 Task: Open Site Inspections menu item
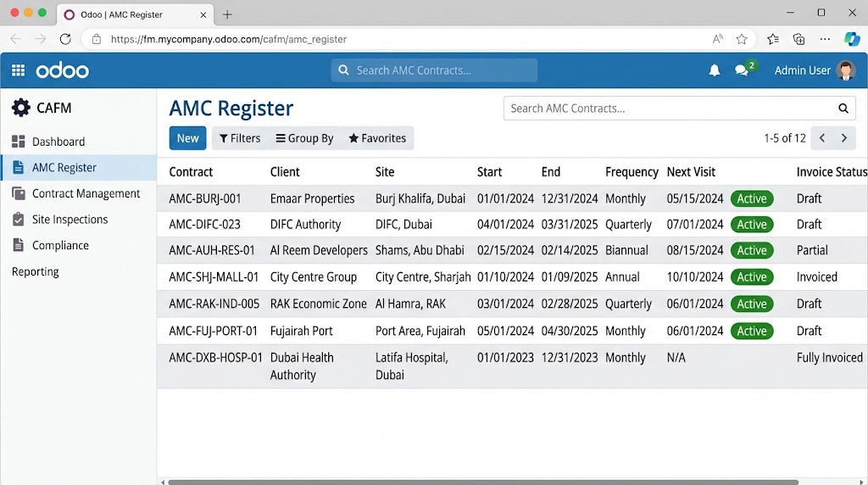coord(70,220)
